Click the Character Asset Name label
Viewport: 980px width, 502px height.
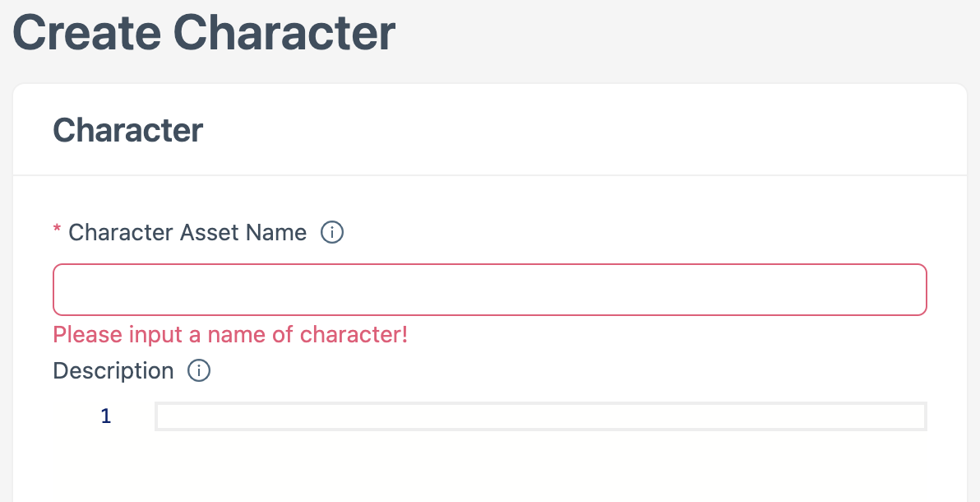[187, 232]
